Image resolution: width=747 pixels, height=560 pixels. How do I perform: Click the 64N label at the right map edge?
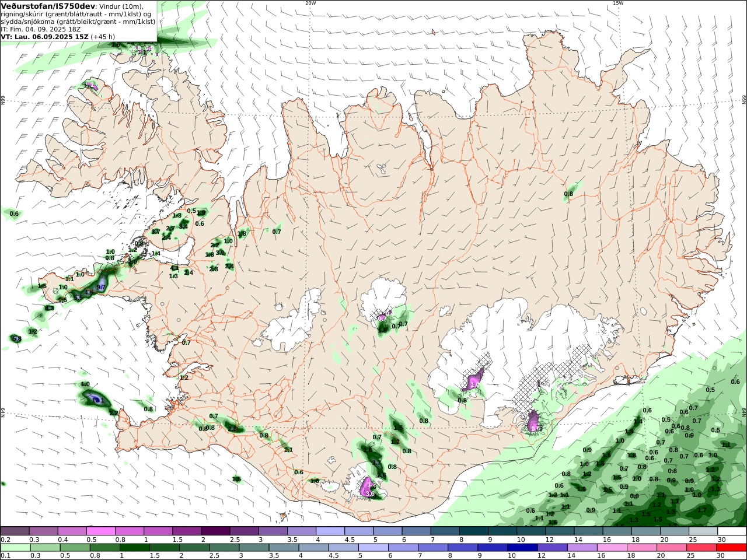tap(744, 411)
